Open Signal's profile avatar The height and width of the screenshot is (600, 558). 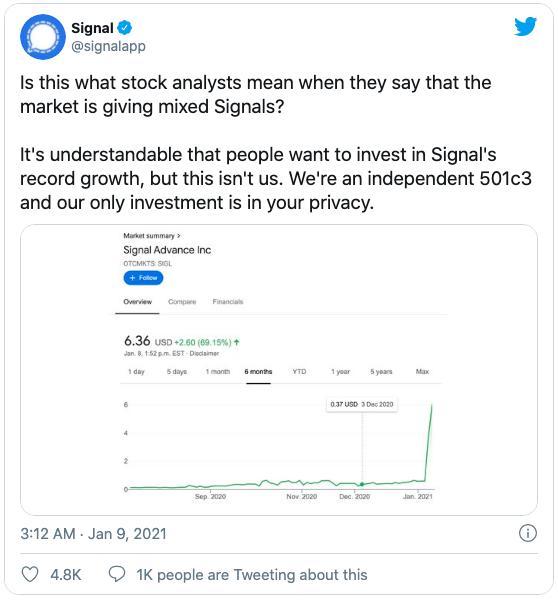(42, 37)
